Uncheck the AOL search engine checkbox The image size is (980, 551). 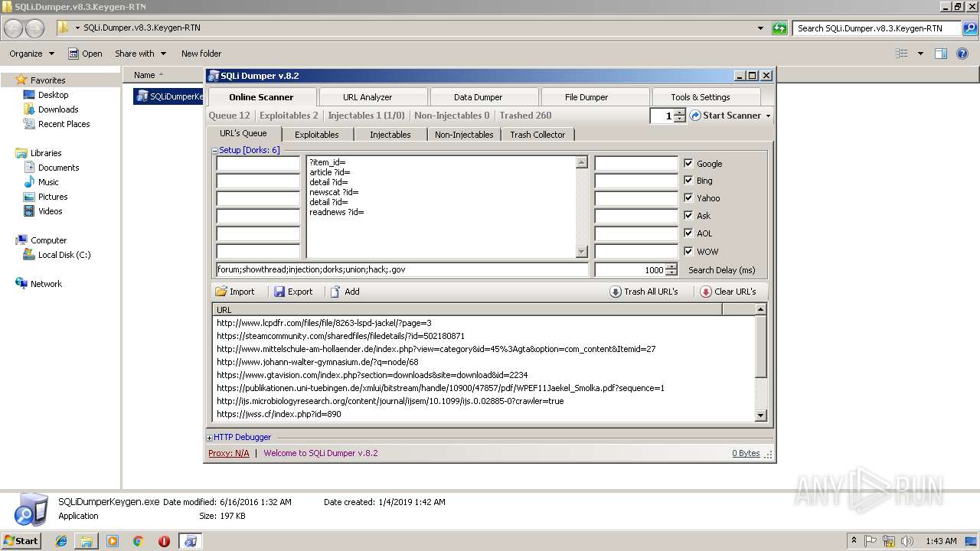click(x=688, y=233)
